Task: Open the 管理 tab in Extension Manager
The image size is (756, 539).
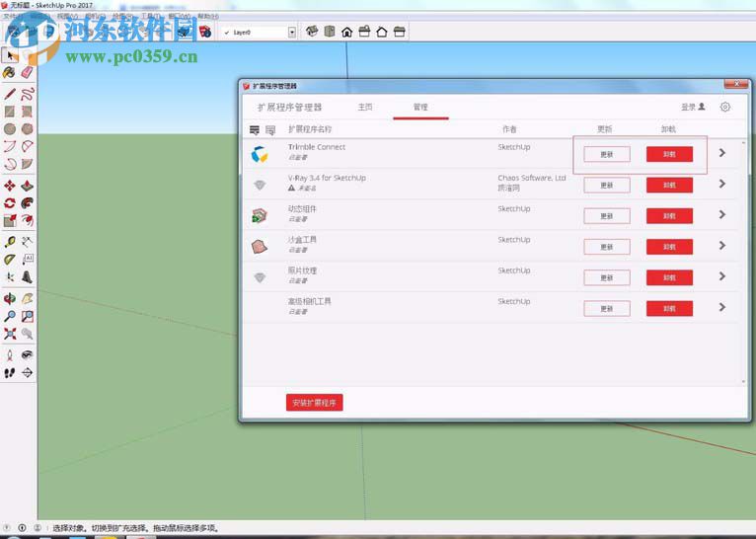Action: tap(420, 107)
